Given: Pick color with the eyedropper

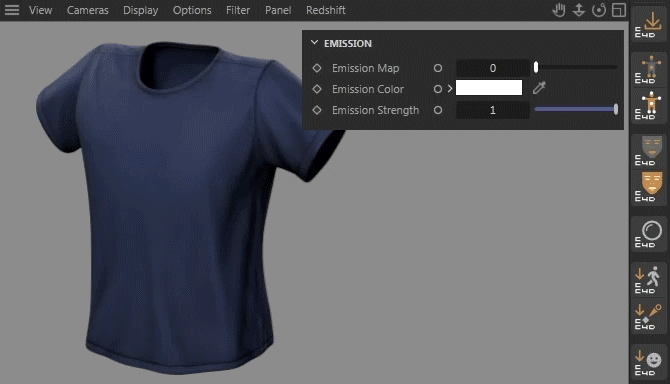Looking at the screenshot, I should 539,88.
